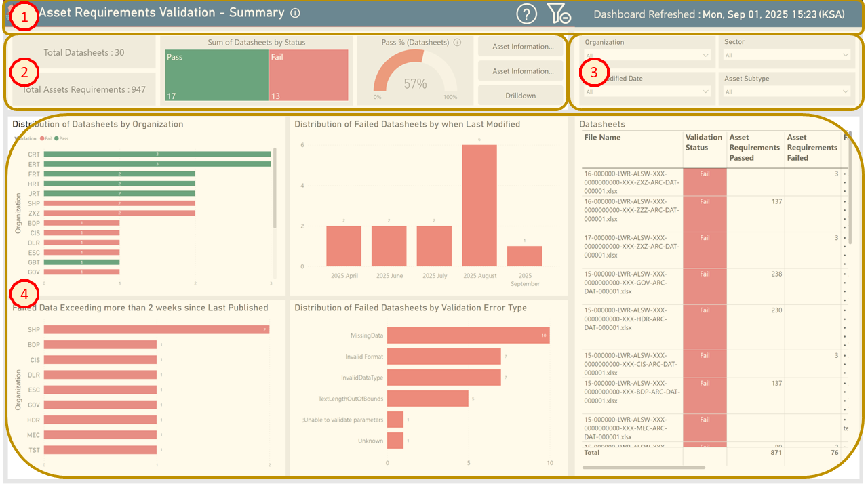Screen dimensions: 868x488
Task: Click the Validation Status column header
Action: [704, 142]
